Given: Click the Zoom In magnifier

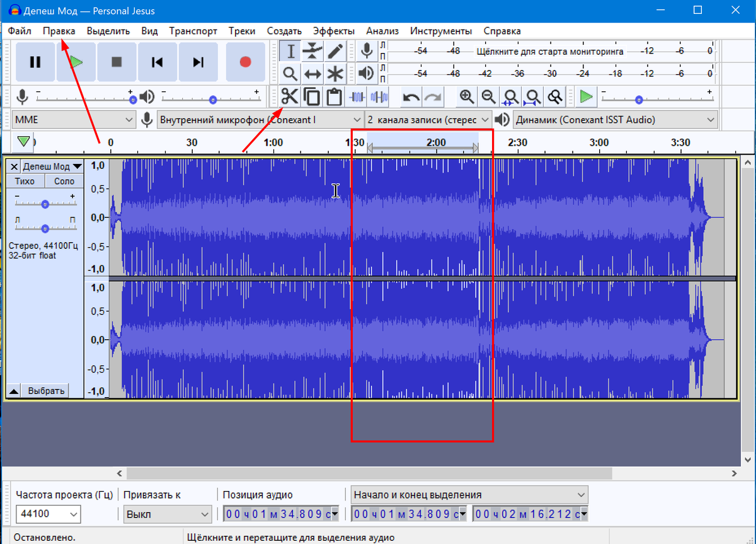Looking at the screenshot, I should pos(467,97).
